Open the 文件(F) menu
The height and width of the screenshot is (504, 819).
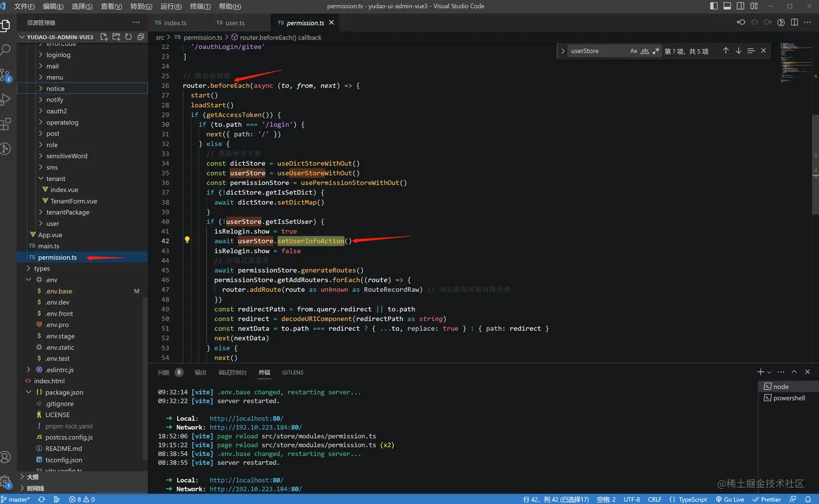(24, 6)
